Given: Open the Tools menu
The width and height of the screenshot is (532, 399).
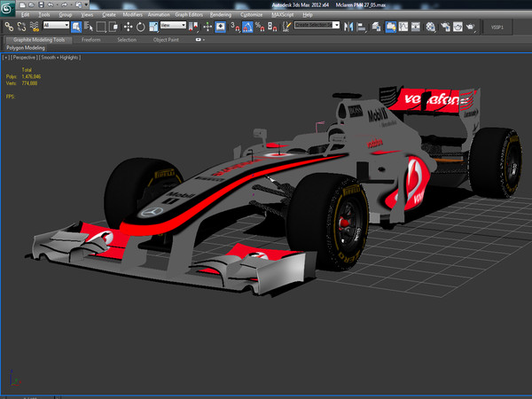Looking at the screenshot, I should pos(43,14).
